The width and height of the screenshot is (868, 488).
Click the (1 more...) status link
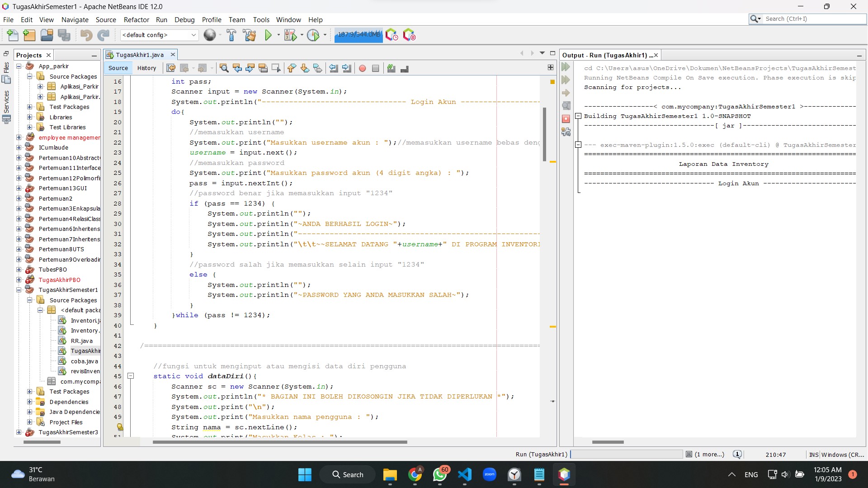coord(709,455)
